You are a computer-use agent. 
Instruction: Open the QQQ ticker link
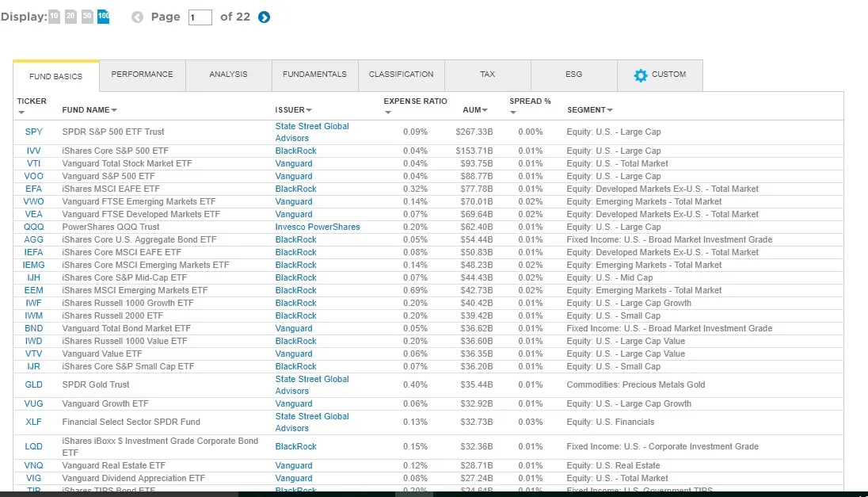coord(34,227)
